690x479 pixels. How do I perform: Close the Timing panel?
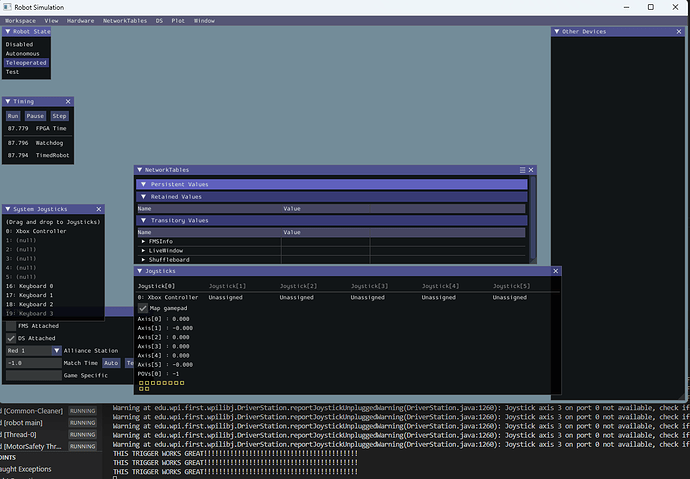coord(68,102)
